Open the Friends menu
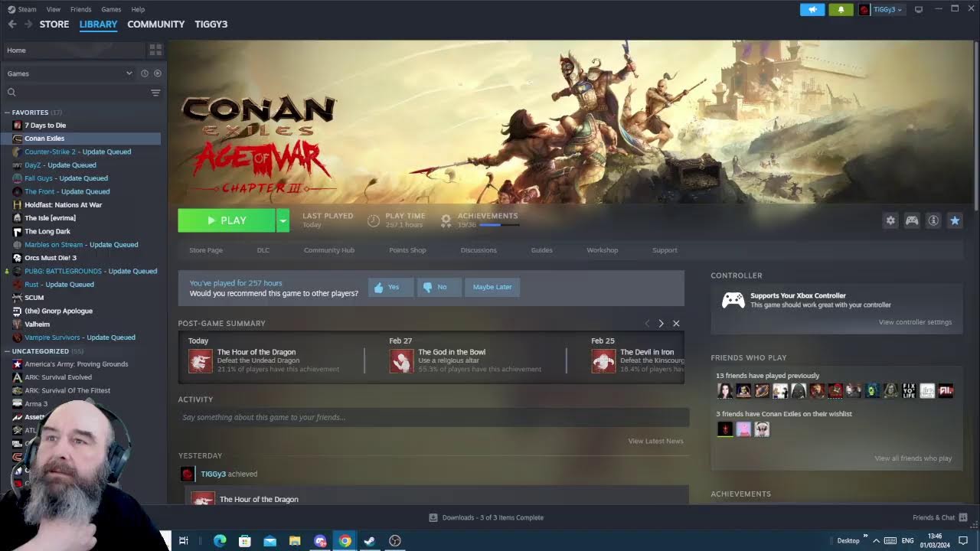Image resolution: width=980 pixels, height=551 pixels. pyautogui.click(x=80, y=9)
